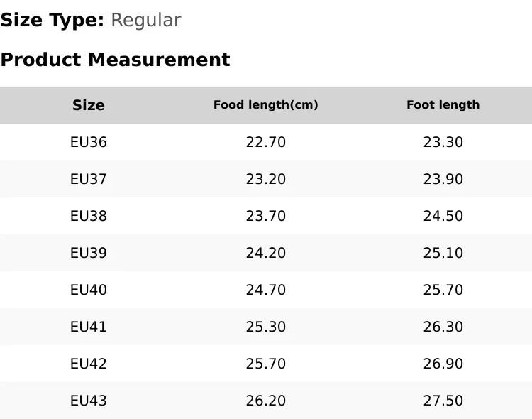
Task: Click the Size Type label
Action: 52,21
